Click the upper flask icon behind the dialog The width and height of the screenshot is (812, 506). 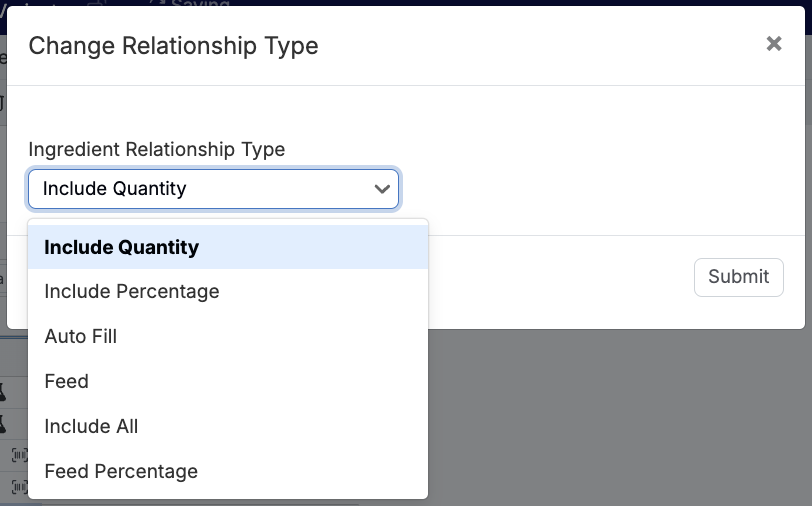click(3, 391)
